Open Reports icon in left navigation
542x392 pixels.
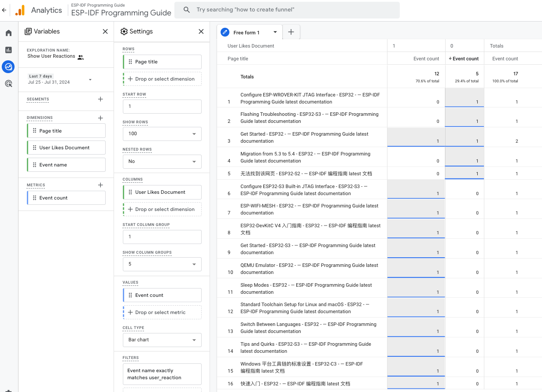(8, 50)
